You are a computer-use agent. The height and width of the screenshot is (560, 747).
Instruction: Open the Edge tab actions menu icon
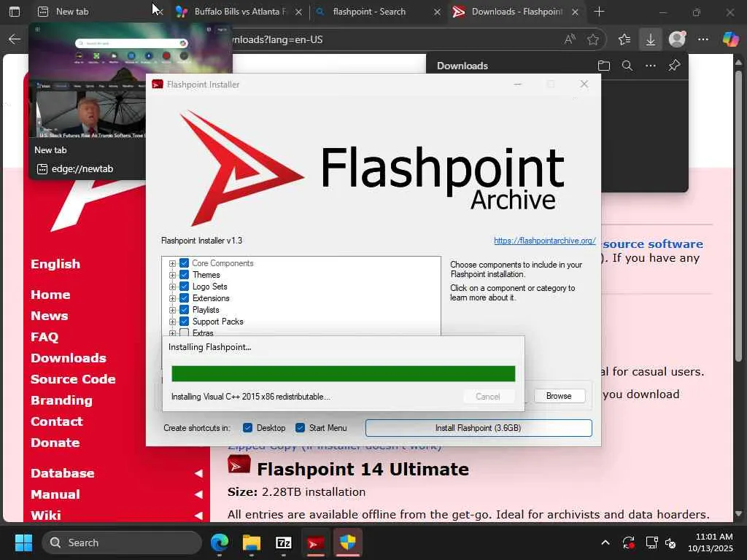click(x=15, y=12)
